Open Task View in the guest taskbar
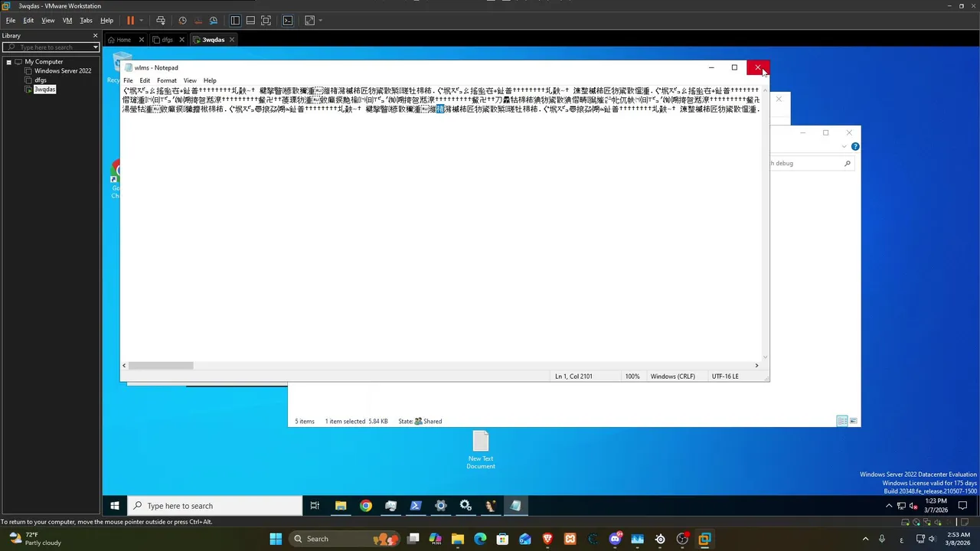The image size is (980, 551). tap(315, 506)
